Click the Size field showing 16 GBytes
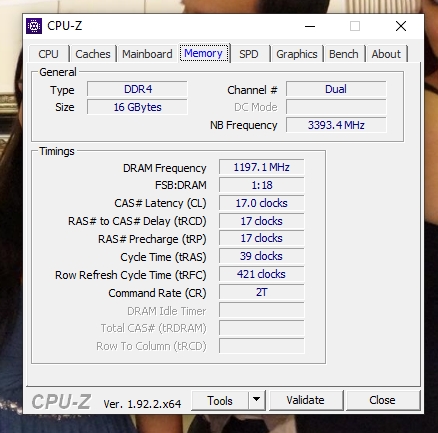This screenshot has width=438, height=433. coord(137,107)
